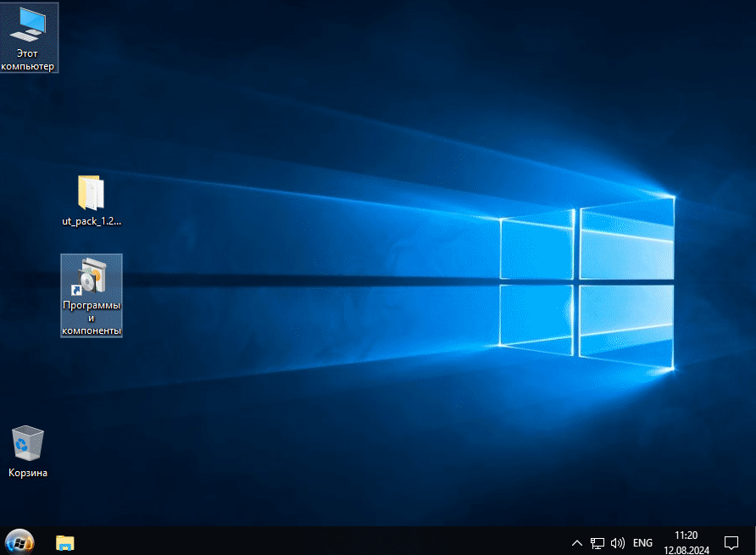
Task: Click the "Корзина" text label
Action: pyautogui.click(x=28, y=473)
